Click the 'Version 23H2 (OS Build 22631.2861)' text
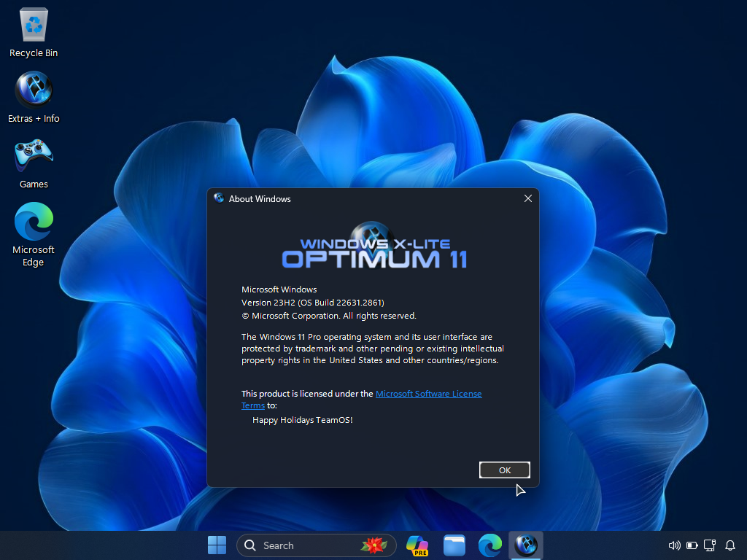 (312, 303)
